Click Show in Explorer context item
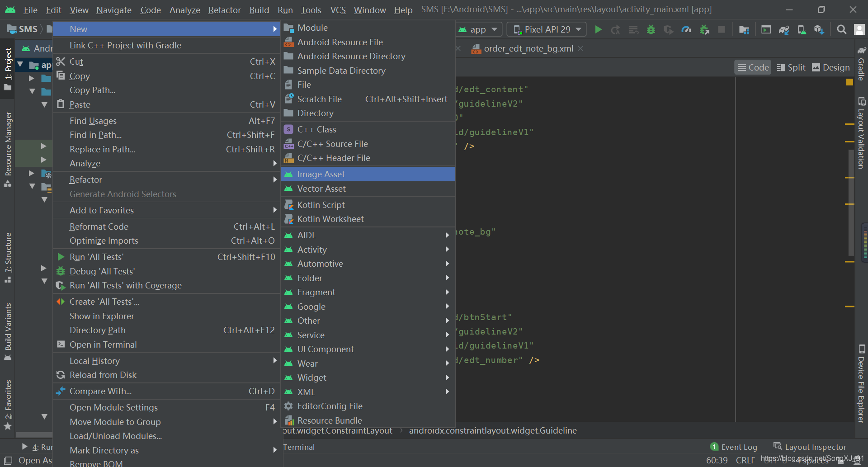868x467 pixels. tap(166, 316)
